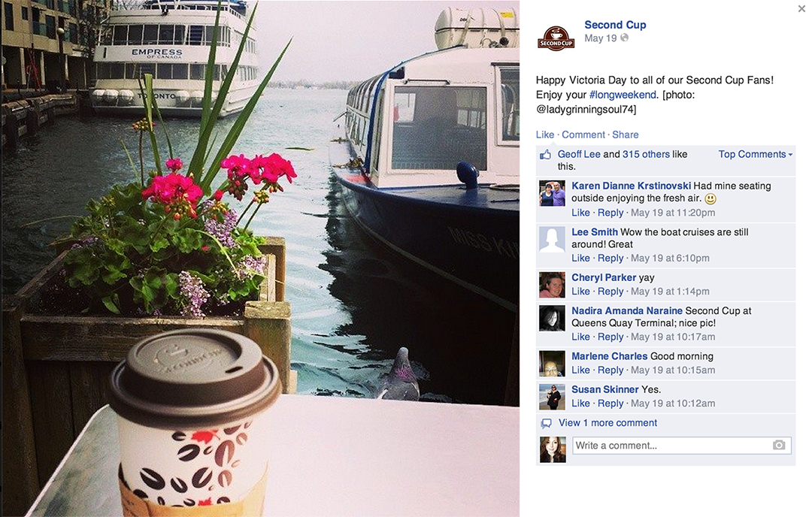The height and width of the screenshot is (517, 812).
Task: Open the #longweekend hashtag link
Action: (623, 95)
